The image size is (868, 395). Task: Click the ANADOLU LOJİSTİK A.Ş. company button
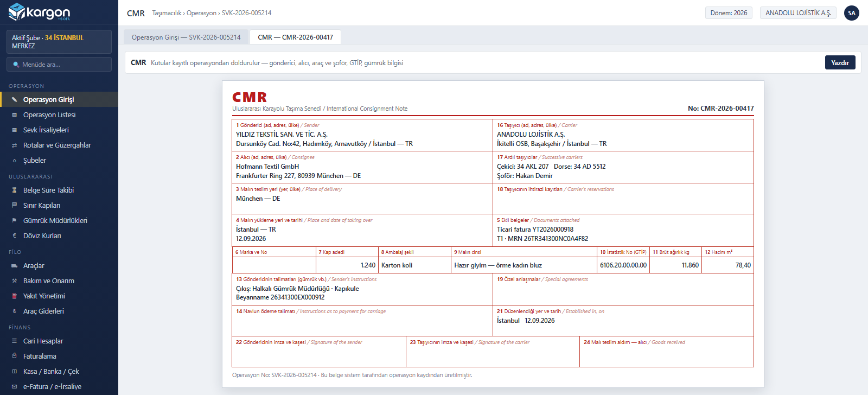click(x=798, y=13)
